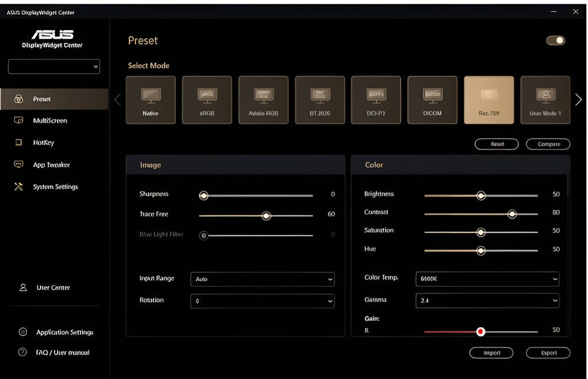
Task: Pick the DCI-P3 preset mode
Action: coord(376,99)
